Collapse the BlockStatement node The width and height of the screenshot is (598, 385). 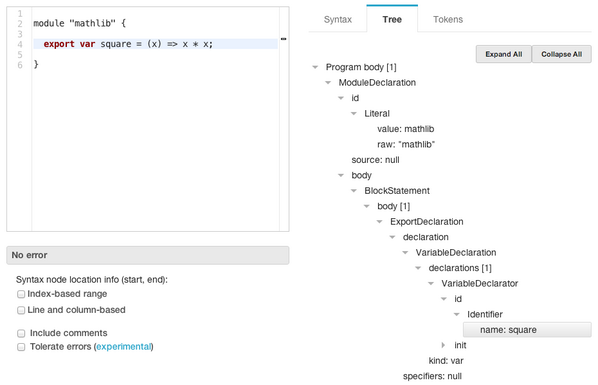[x=354, y=190]
